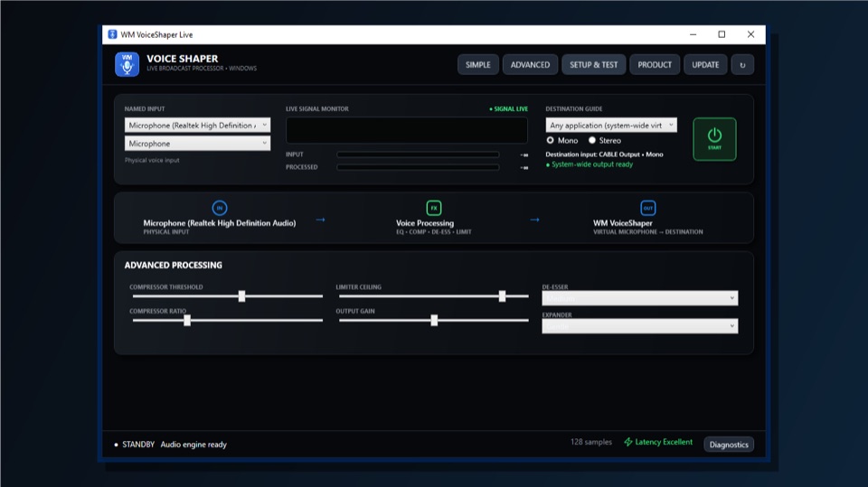Open the Update tab
The width and height of the screenshot is (868, 487).
click(x=705, y=65)
